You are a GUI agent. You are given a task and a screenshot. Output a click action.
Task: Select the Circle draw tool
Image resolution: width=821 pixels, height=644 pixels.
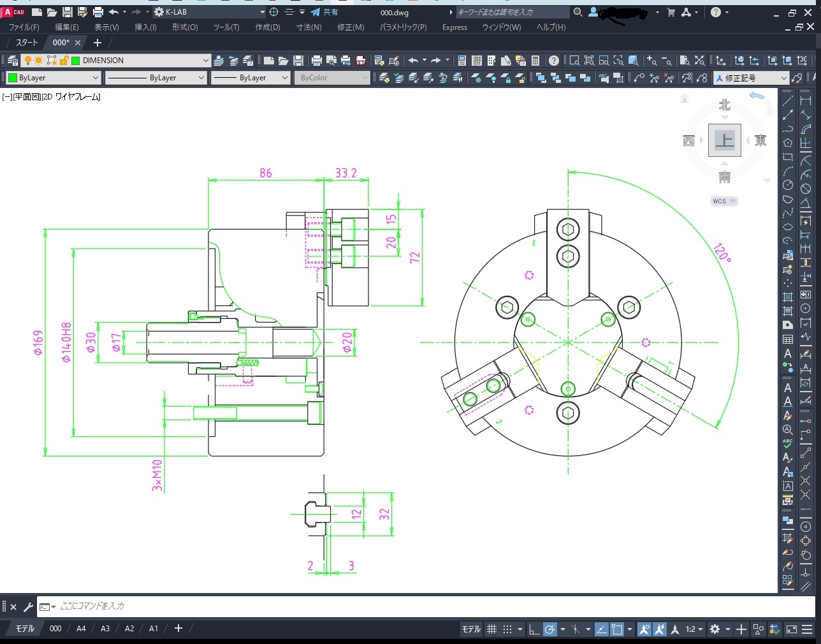[x=788, y=186]
